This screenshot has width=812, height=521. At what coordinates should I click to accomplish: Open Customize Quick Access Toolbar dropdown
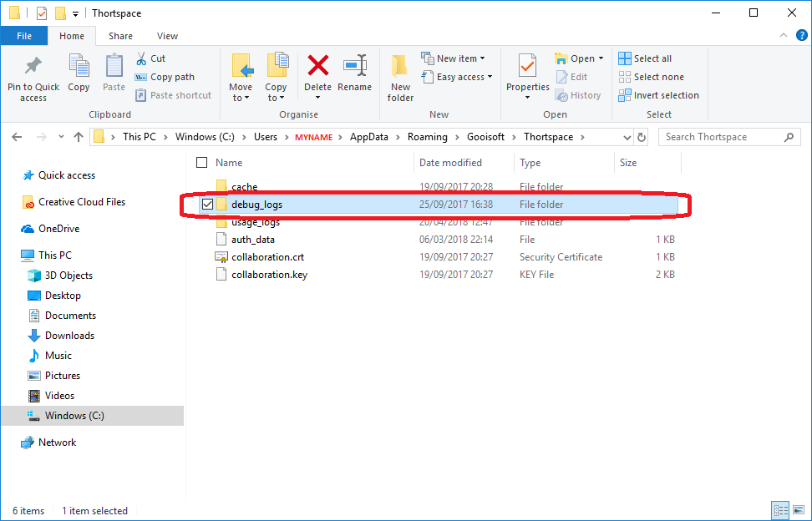click(76, 14)
